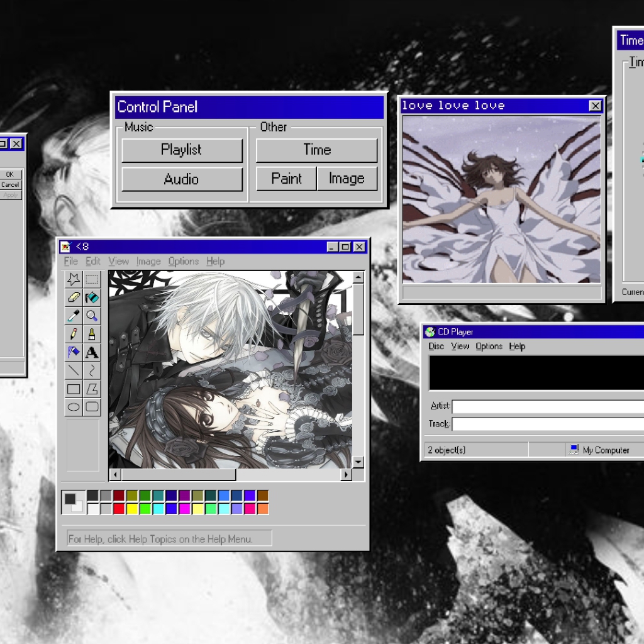Pick the maroon dark red swatch
Viewport: 644px width, 644px height.
(x=119, y=496)
